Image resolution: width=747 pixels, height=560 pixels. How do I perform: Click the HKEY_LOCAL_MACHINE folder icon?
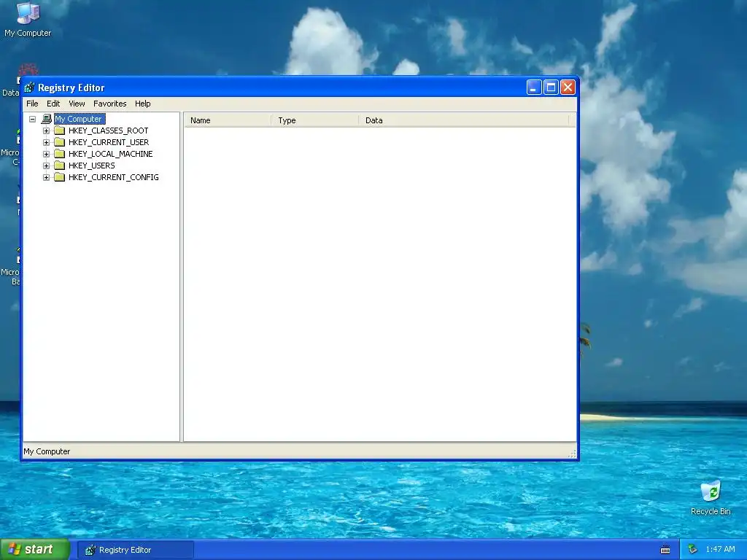point(60,154)
